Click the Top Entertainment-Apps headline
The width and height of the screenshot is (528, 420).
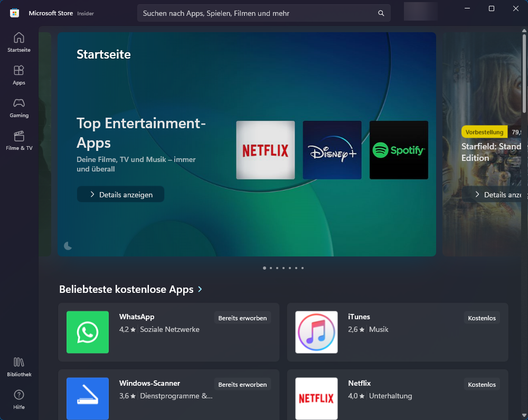[x=141, y=133]
